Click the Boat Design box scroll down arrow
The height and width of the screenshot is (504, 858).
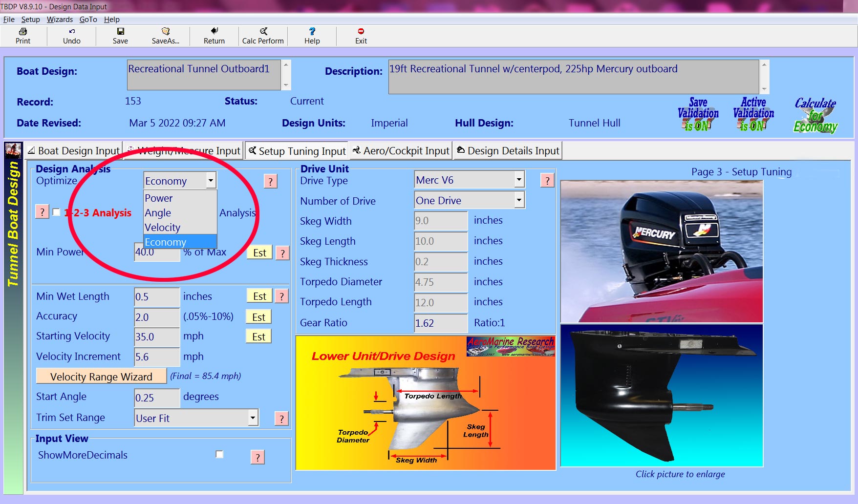(286, 85)
